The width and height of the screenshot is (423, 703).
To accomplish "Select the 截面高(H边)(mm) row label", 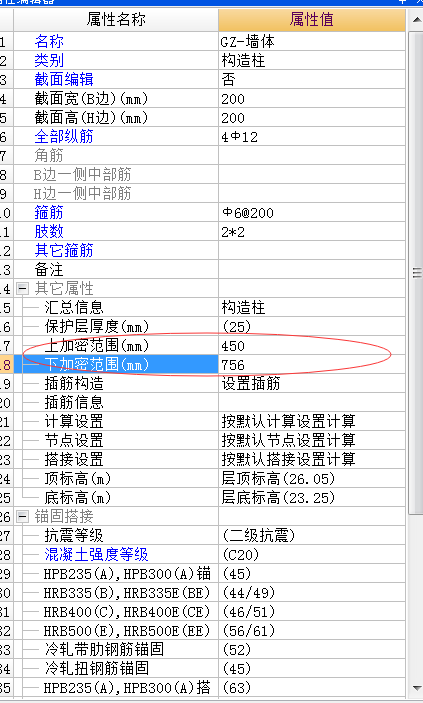I will (x=92, y=117).
